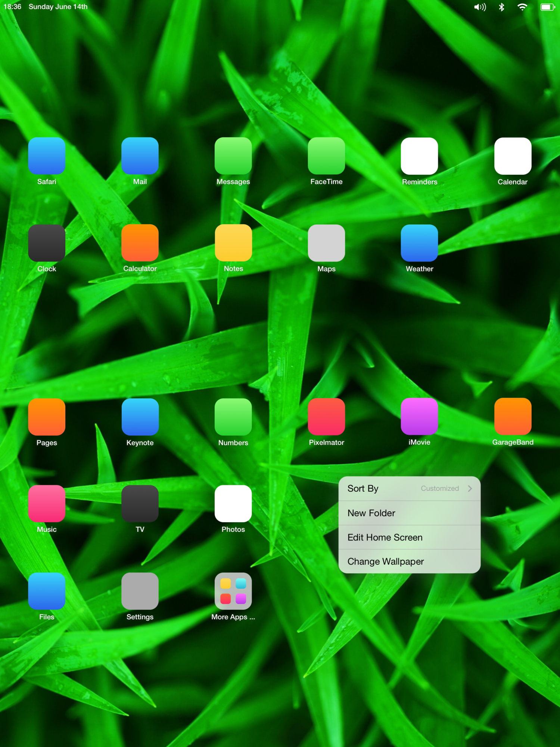This screenshot has width=560, height=747.
Task: Click the Sunday June 14th date
Action: point(58,7)
